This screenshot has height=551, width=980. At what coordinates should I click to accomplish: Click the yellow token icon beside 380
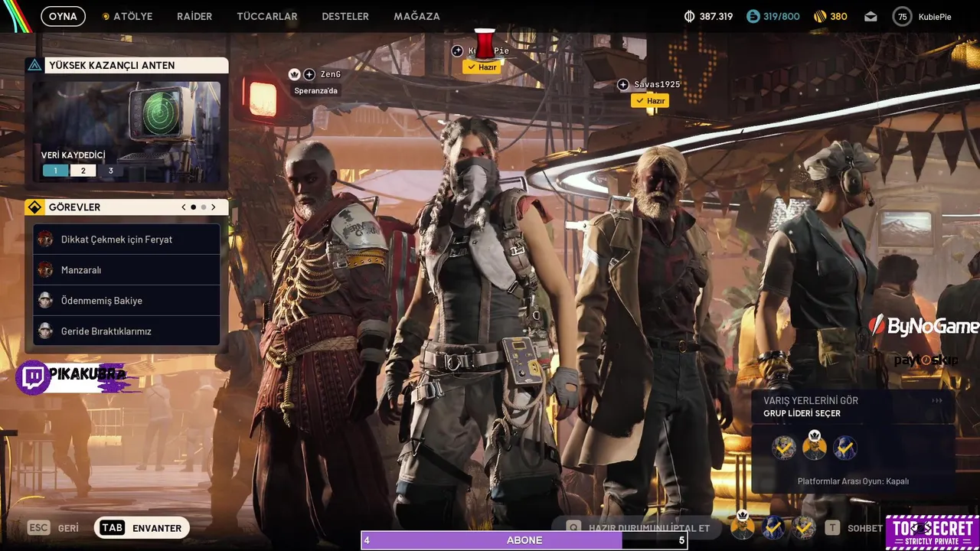[x=820, y=16]
